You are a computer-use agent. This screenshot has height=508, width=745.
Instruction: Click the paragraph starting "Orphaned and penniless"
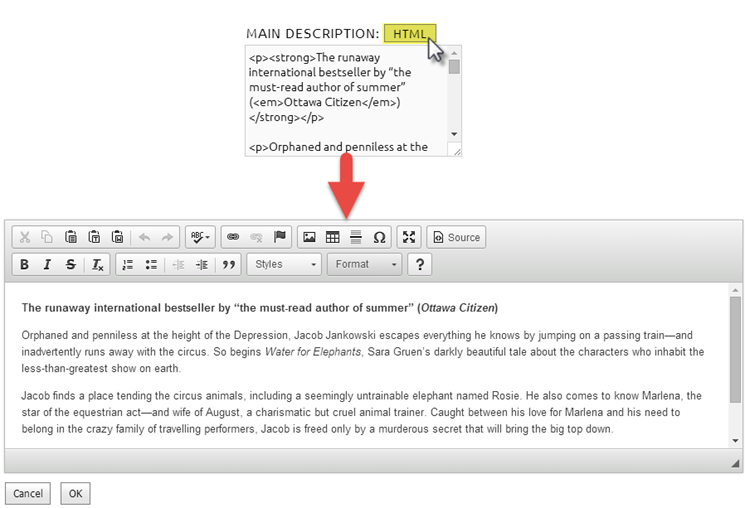(x=363, y=352)
